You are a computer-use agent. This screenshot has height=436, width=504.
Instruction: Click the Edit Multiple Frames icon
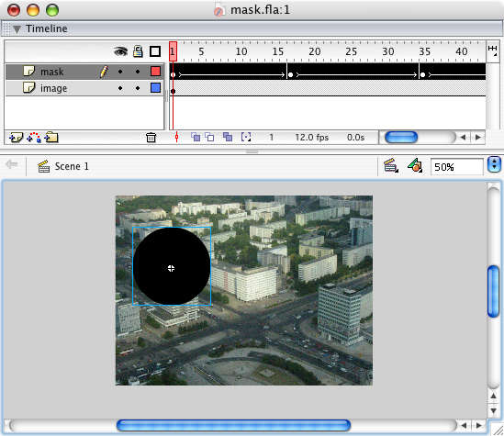(228, 137)
